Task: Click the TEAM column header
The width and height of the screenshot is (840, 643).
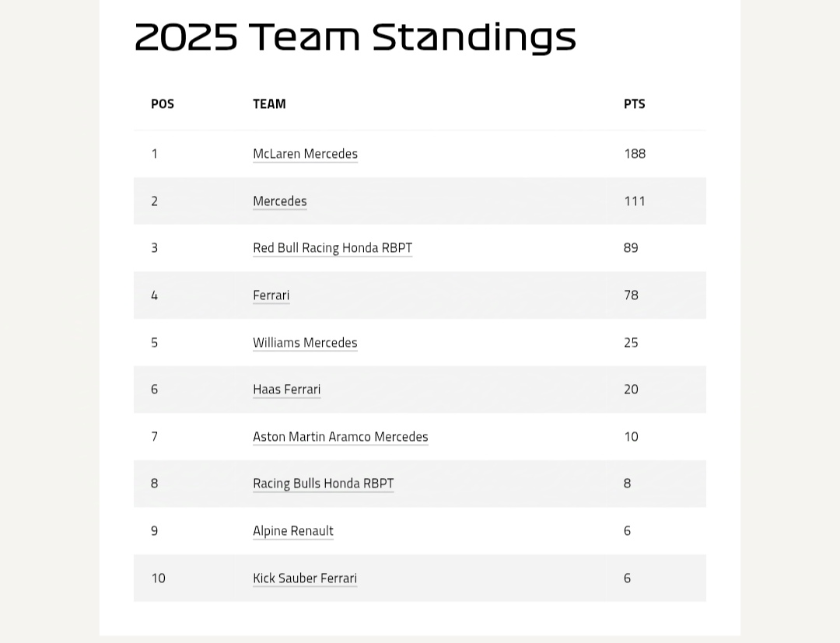Action: point(269,104)
